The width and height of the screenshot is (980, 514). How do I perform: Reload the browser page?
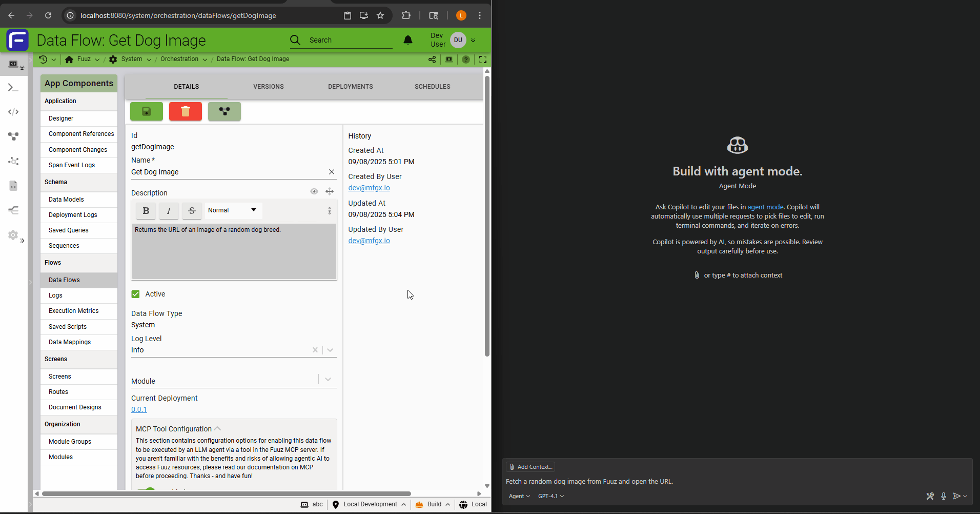tap(48, 15)
